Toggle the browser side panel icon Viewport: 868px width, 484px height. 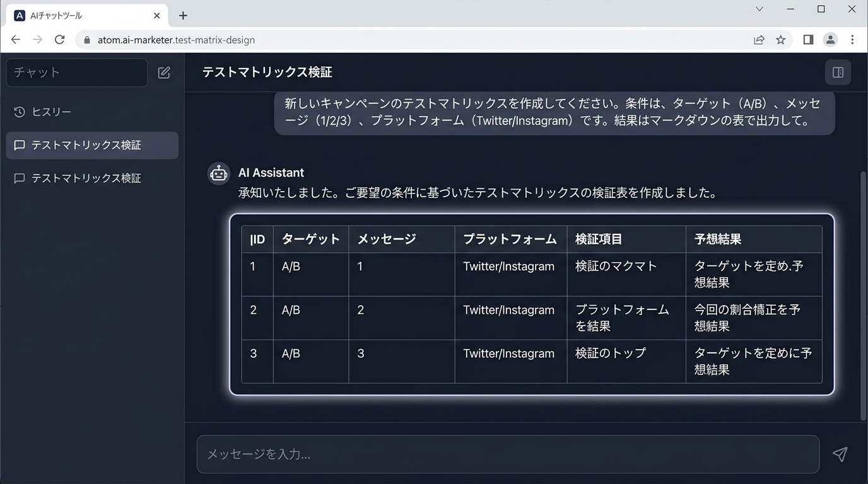click(x=808, y=40)
